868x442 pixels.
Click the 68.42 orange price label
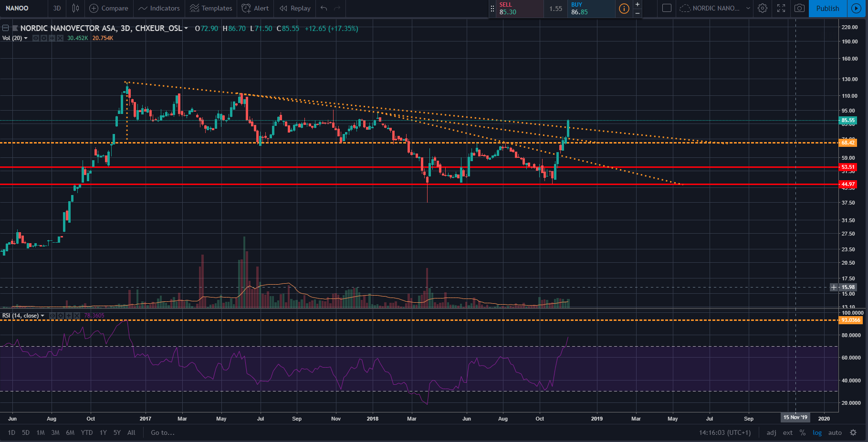[x=848, y=143]
